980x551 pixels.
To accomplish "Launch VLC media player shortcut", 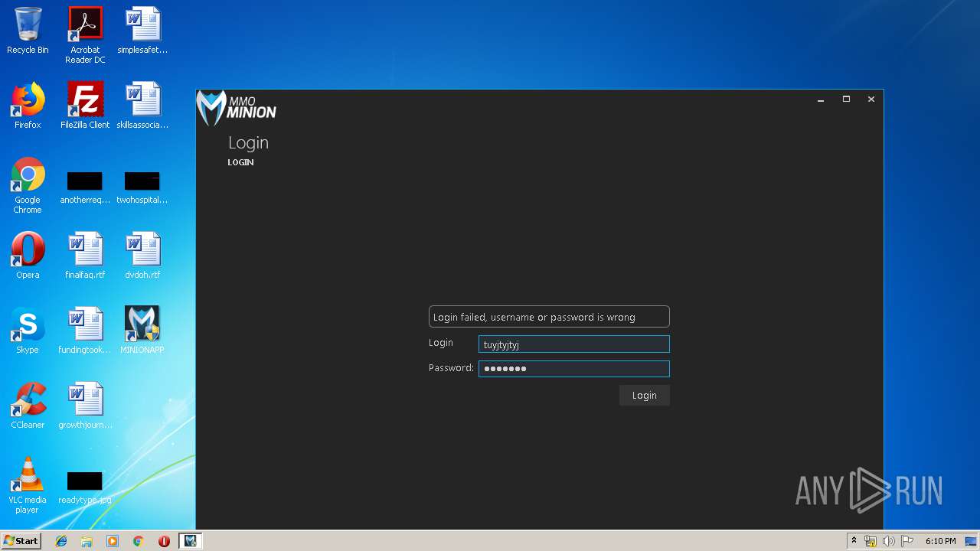I will pyautogui.click(x=28, y=485).
